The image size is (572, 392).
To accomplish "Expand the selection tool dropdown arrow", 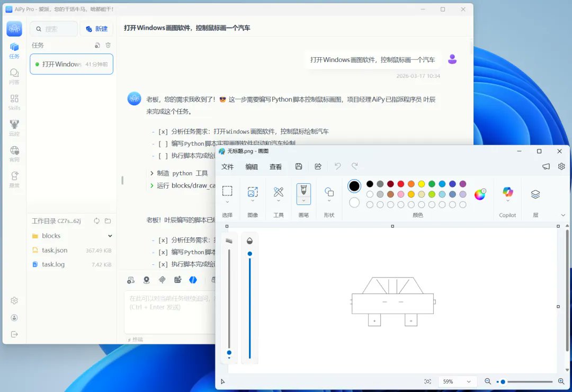I will coord(227,202).
